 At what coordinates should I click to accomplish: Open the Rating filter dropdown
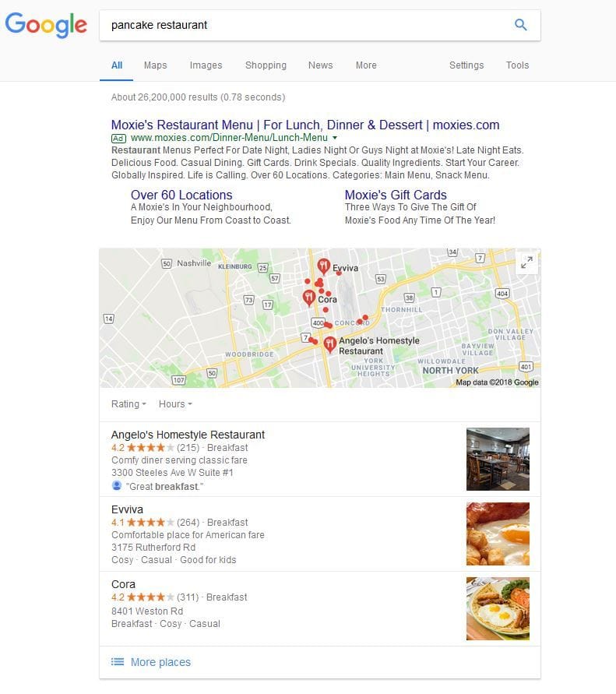click(128, 404)
